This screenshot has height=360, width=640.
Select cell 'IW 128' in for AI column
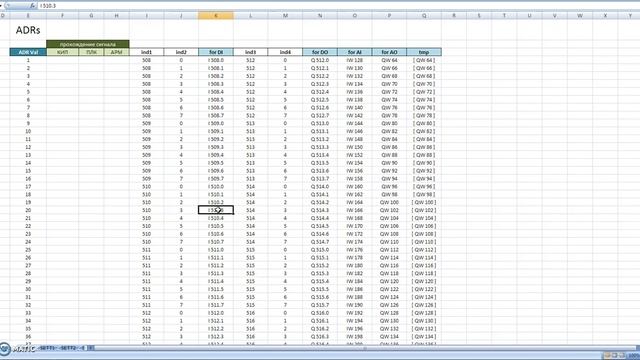[x=355, y=60]
